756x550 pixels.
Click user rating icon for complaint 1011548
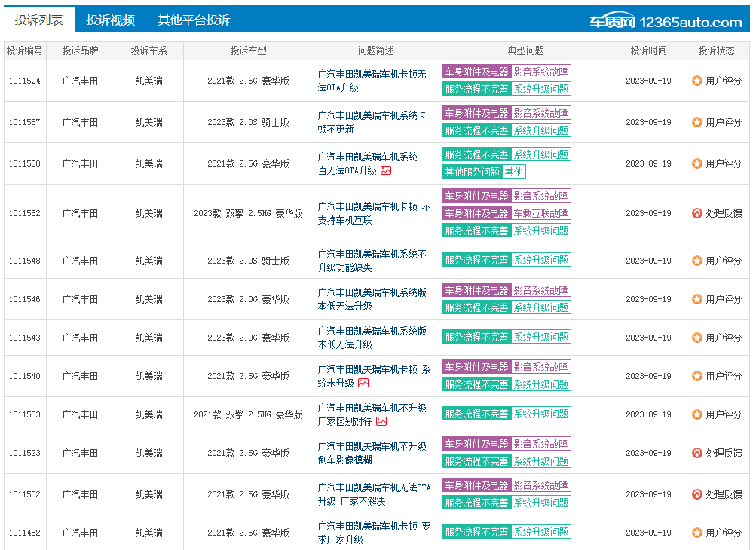click(x=696, y=261)
